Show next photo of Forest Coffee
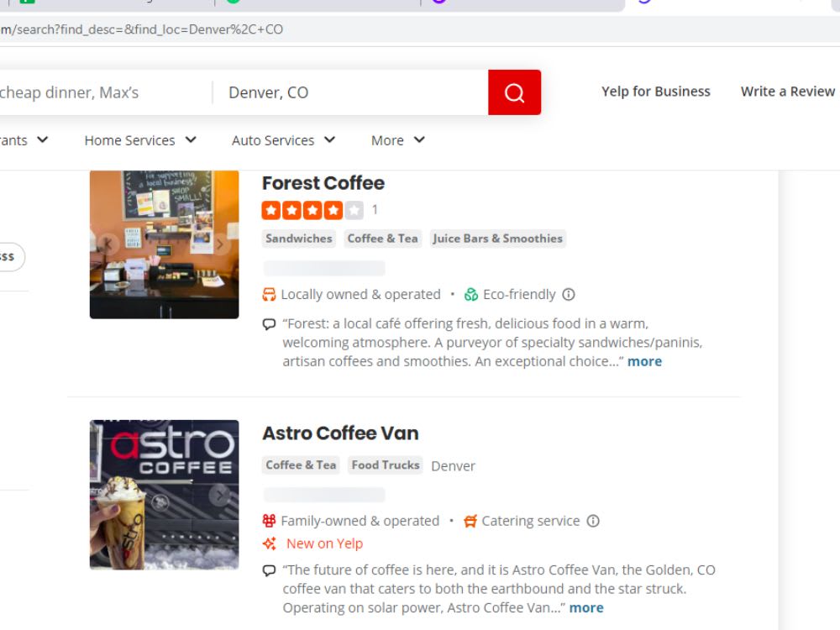The height and width of the screenshot is (630, 840). [x=220, y=244]
